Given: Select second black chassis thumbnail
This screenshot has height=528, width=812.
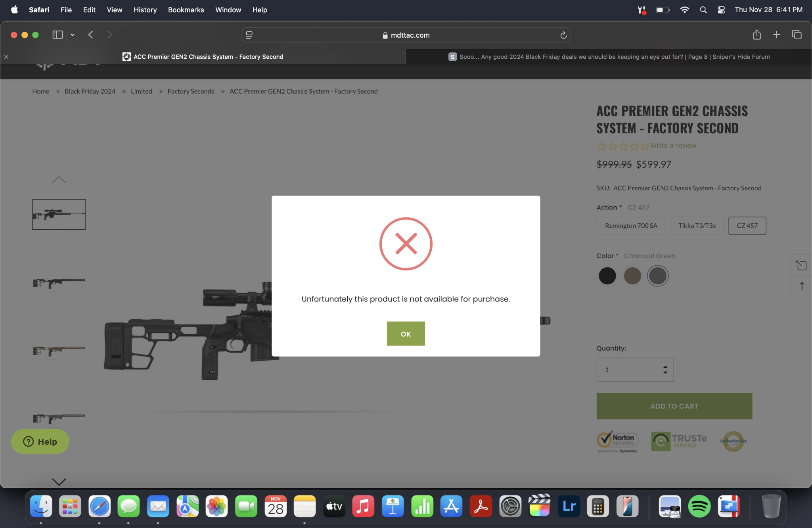Looking at the screenshot, I should point(59,282).
